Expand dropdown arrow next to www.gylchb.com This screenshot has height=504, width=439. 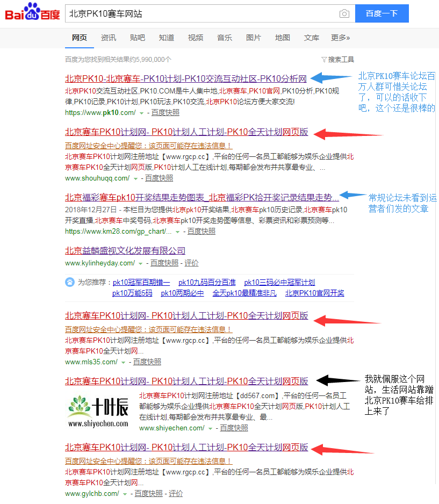tap(125, 494)
